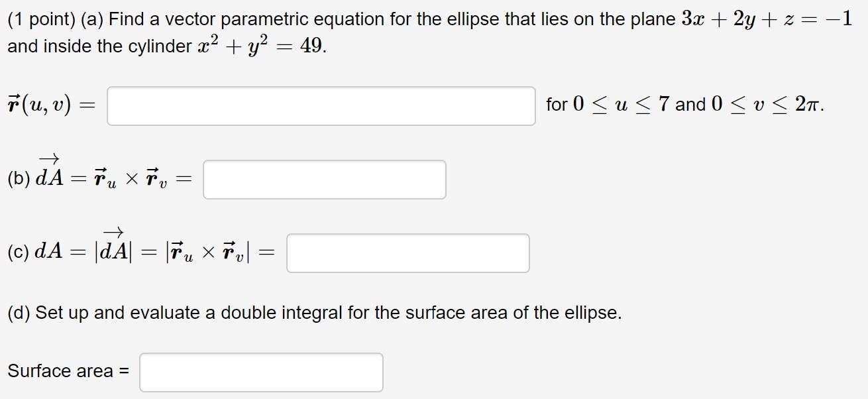
Task: Click the answer box for the ellipse parametrization
Action: tap(321, 106)
